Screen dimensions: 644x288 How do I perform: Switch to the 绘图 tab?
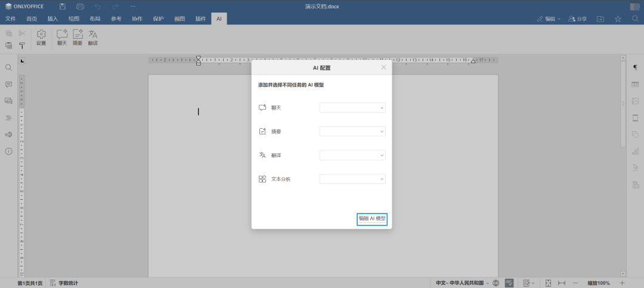click(x=74, y=18)
